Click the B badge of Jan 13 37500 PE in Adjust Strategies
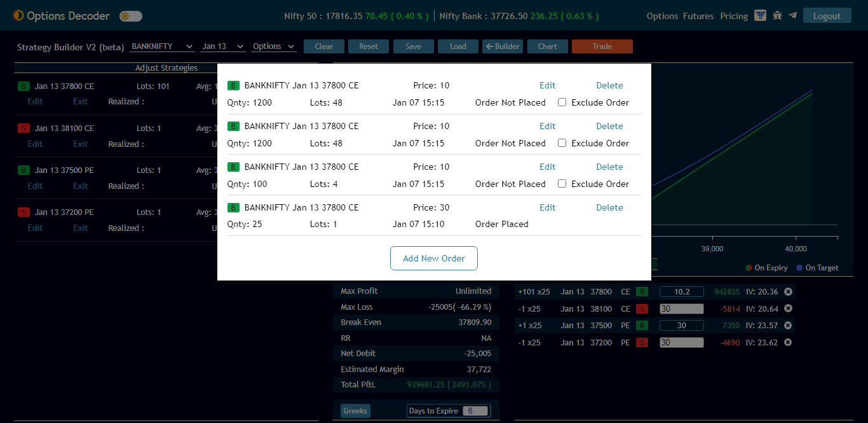 24,170
